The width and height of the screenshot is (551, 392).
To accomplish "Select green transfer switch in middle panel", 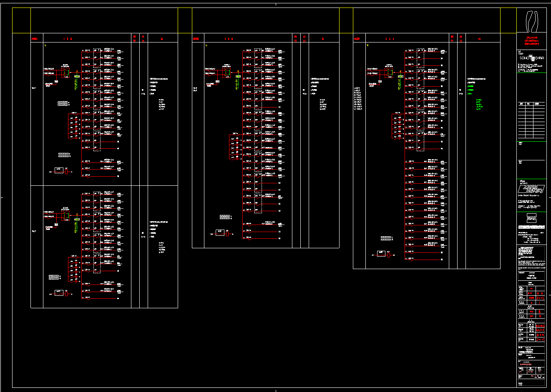I will point(227,73).
